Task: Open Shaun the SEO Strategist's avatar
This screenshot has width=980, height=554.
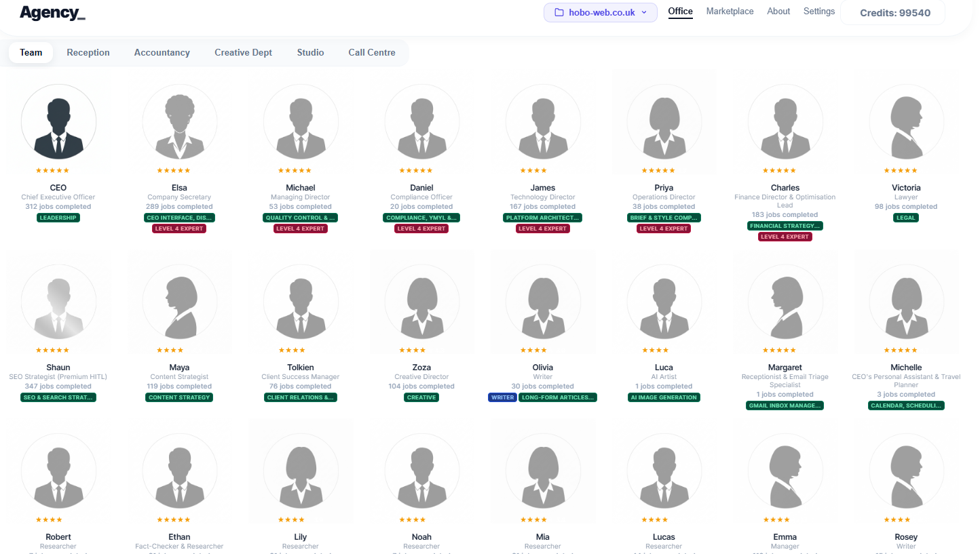Action: [x=58, y=302]
